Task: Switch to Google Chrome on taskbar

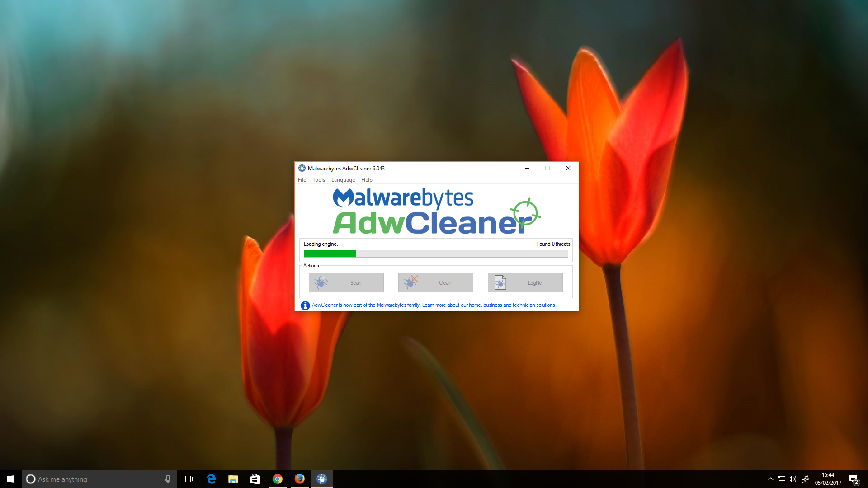Action: point(278,479)
